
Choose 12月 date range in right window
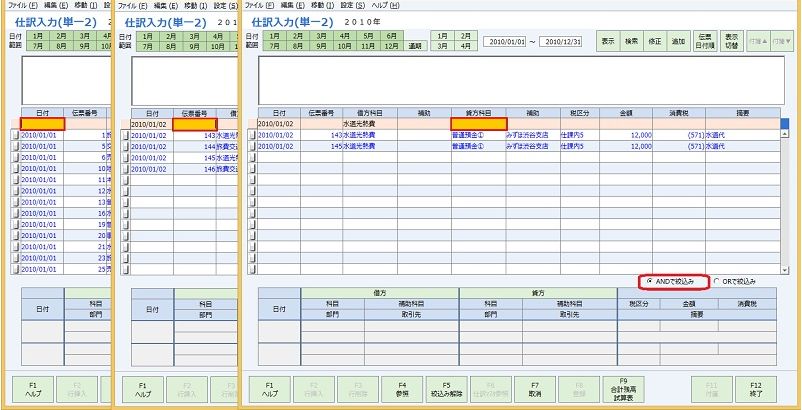click(x=392, y=46)
